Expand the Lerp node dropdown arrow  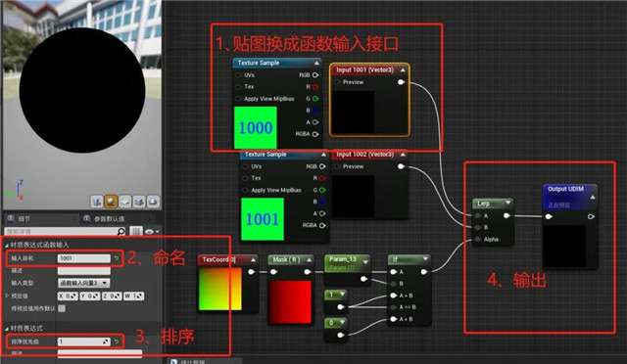click(507, 203)
